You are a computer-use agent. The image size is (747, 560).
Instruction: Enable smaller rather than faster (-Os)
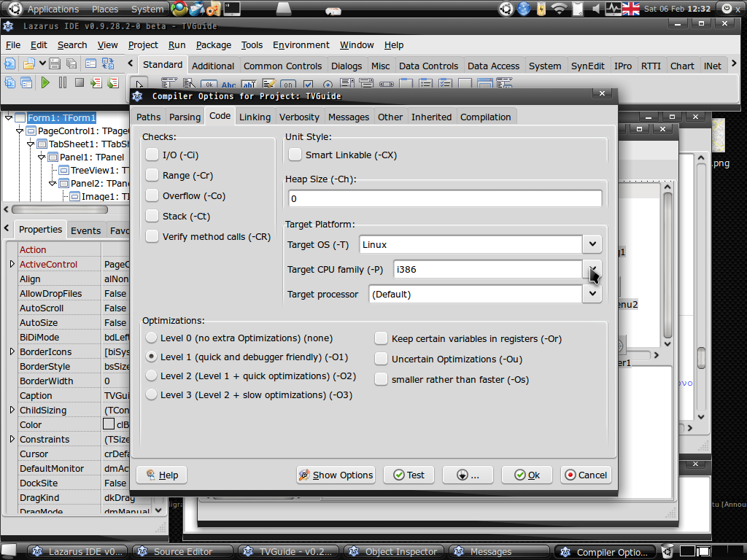[381, 379]
